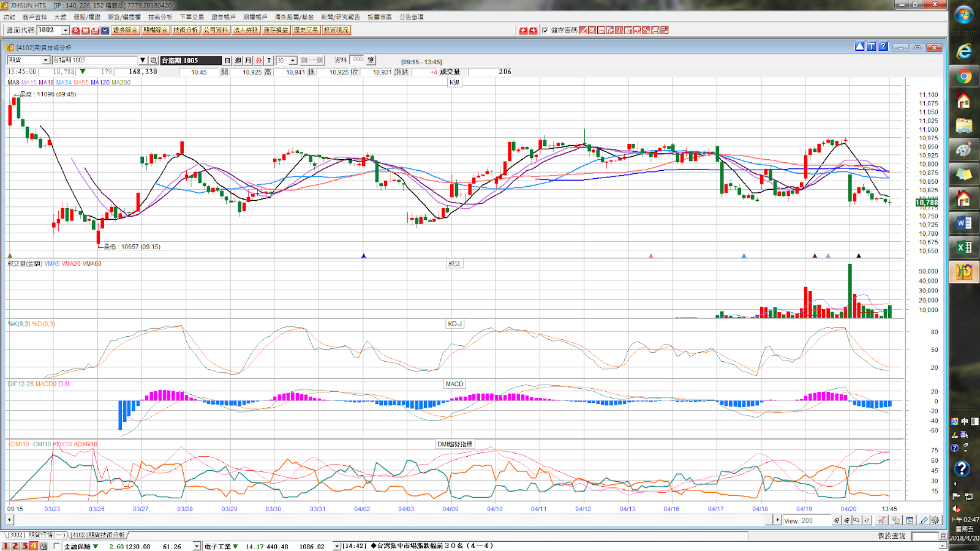
Task: Click the black triangle marker near 04/20
Action: coord(859,256)
